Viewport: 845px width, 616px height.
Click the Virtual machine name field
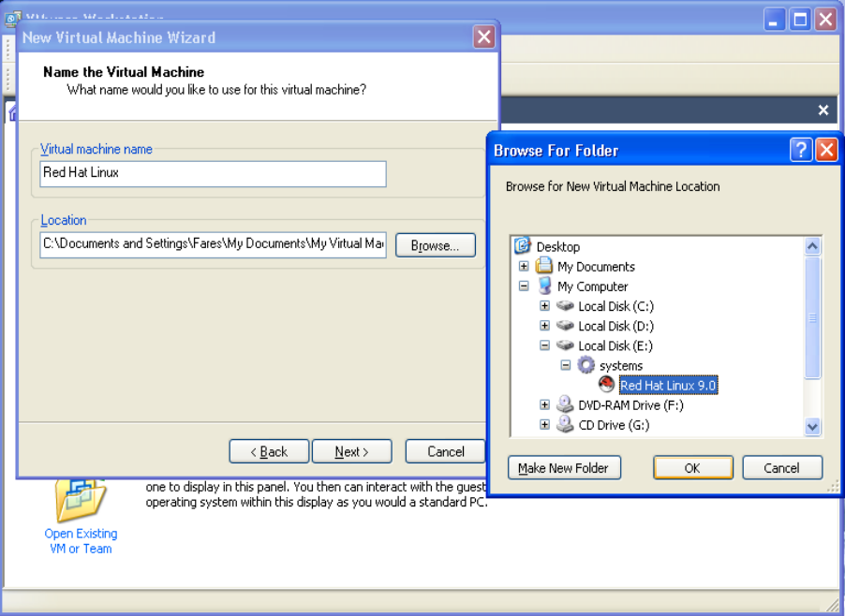pos(213,173)
